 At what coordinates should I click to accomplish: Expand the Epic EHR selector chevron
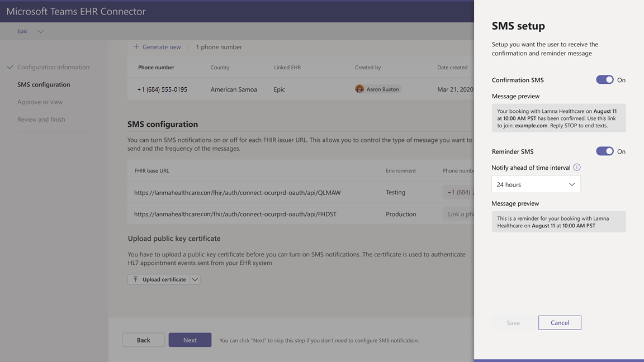(40, 32)
